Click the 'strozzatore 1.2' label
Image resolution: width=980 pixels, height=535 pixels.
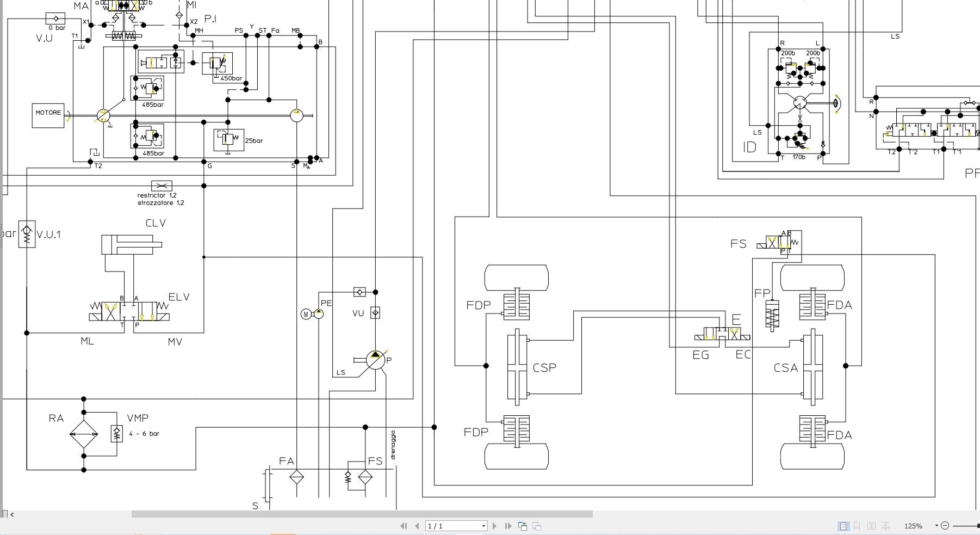[160, 203]
